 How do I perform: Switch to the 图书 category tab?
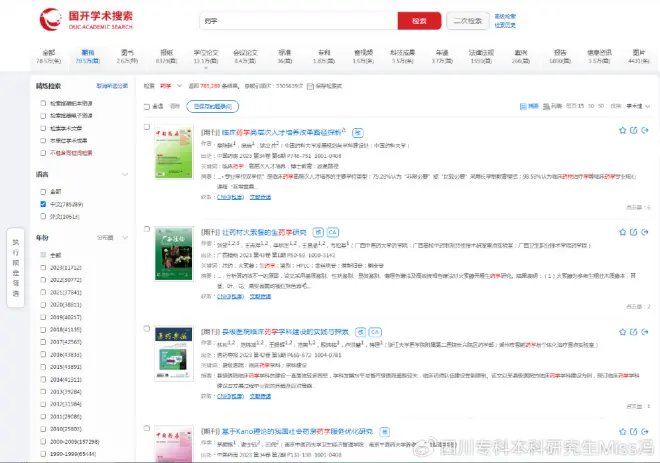(128, 55)
